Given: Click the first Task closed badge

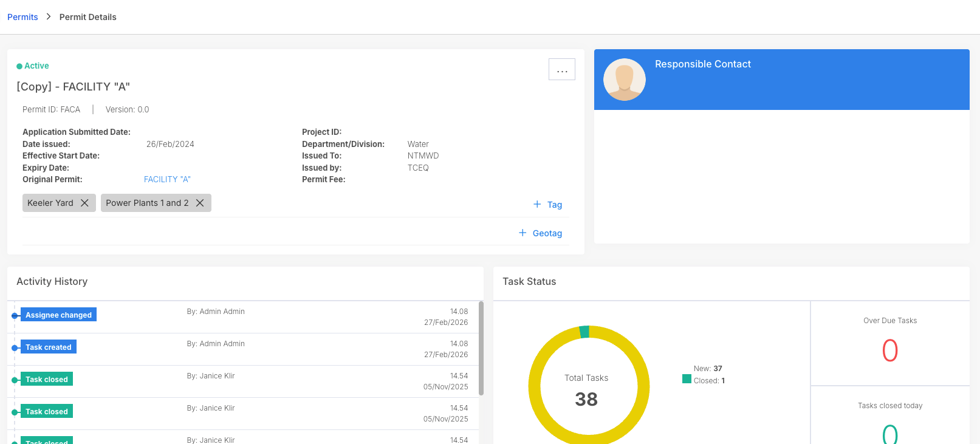Looking at the screenshot, I should [x=47, y=379].
